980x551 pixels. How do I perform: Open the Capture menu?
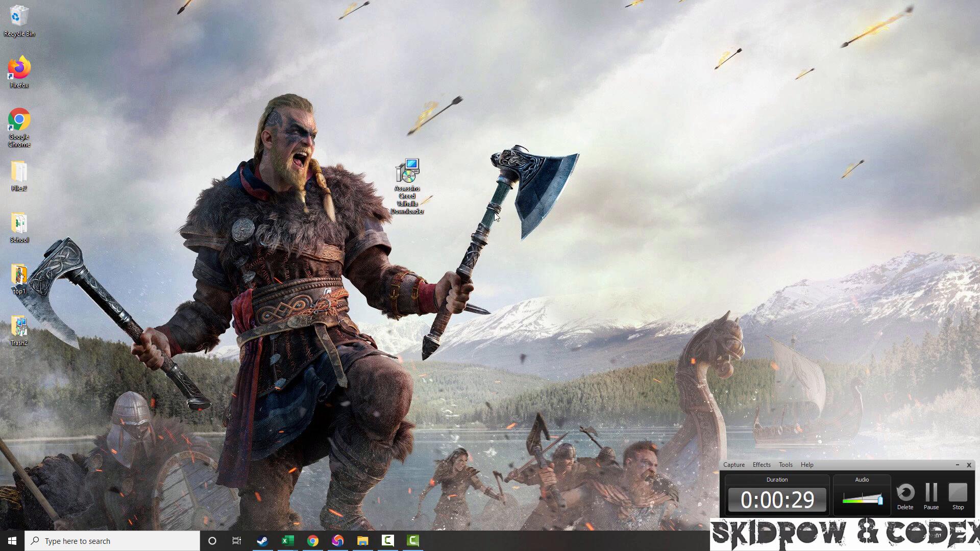[x=733, y=465]
